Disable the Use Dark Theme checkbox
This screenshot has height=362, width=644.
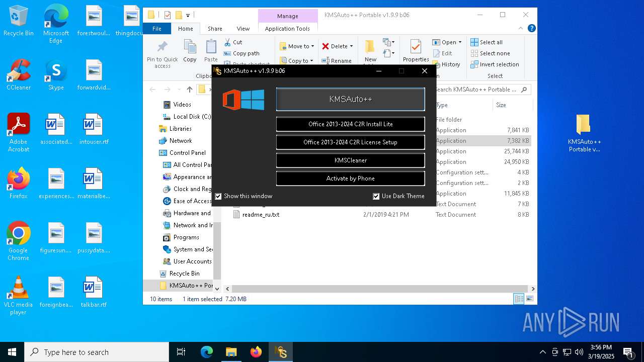coord(376,196)
